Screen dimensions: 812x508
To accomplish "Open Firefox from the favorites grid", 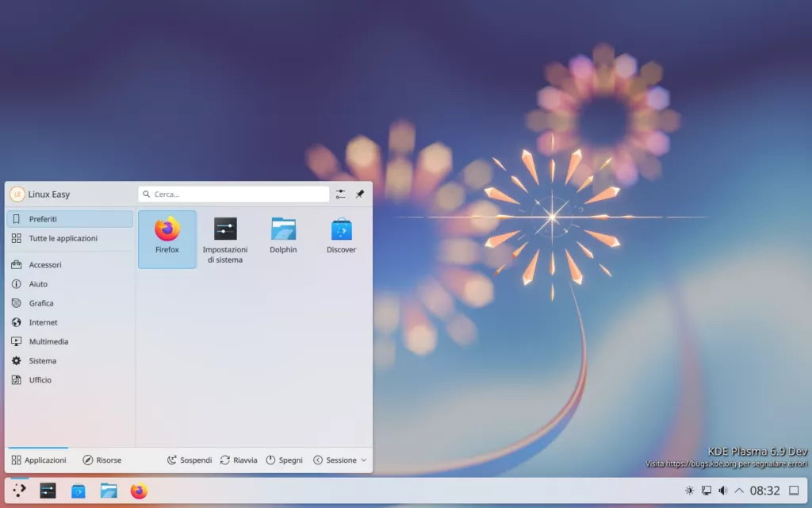I will 167,239.
